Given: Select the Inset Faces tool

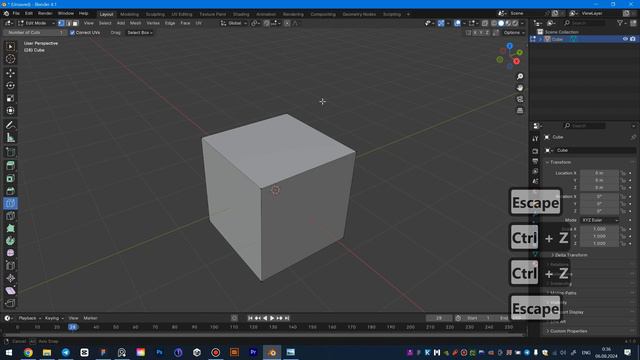Looking at the screenshot, I should 11,178.
